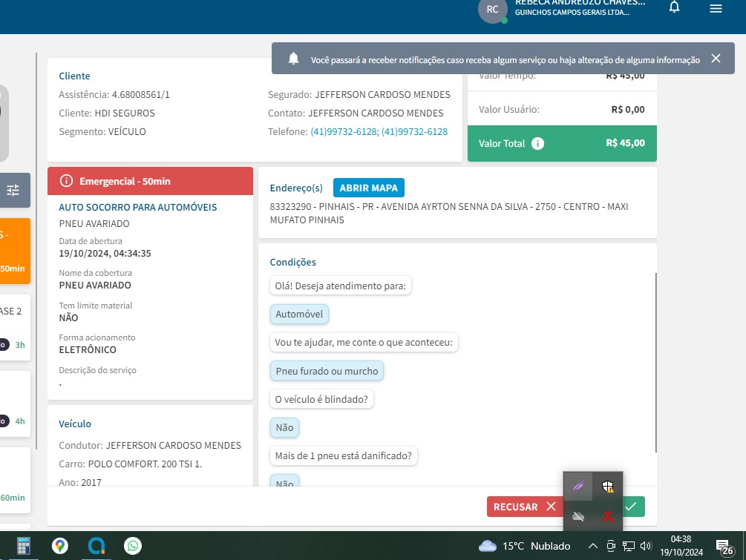Open the volume speaker tray icon
The image size is (746, 560).
(646, 546)
